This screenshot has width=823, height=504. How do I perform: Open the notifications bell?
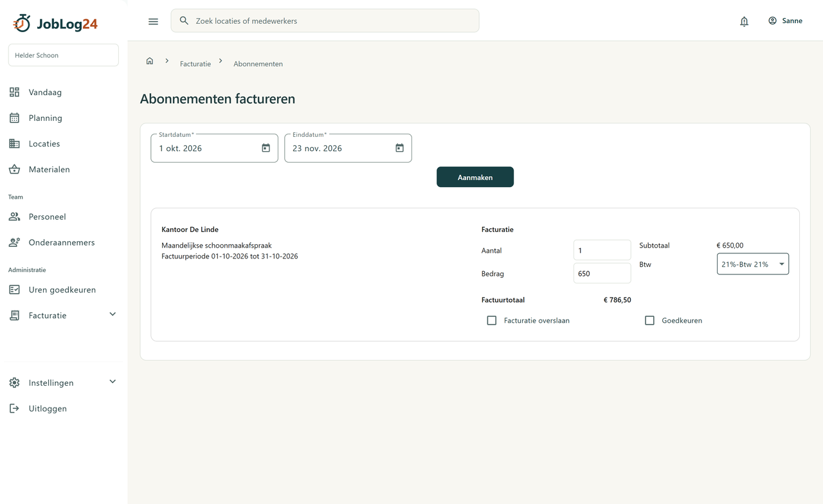[x=744, y=21]
